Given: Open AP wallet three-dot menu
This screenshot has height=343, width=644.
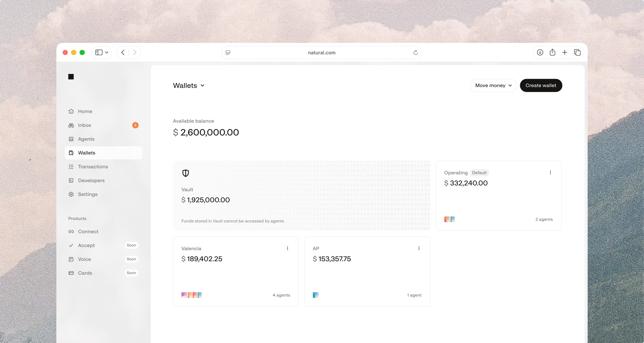Looking at the screenshot, I should (419, 248).
